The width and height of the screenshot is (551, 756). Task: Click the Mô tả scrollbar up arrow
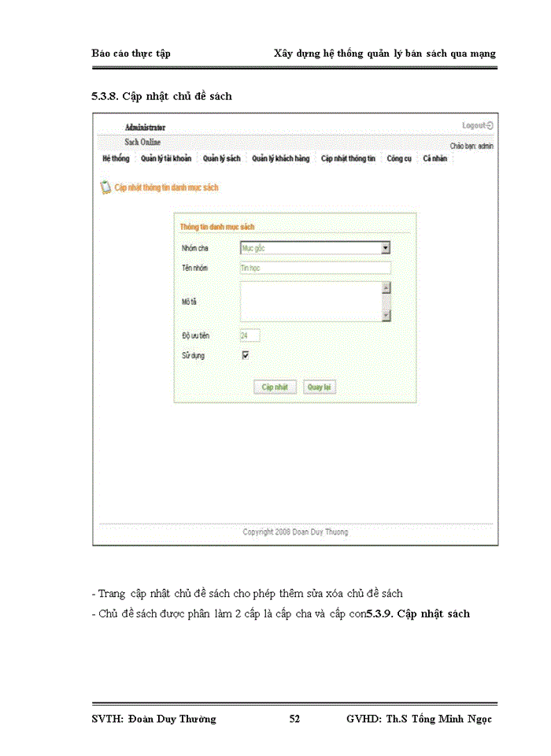click(x=386, y=288)
